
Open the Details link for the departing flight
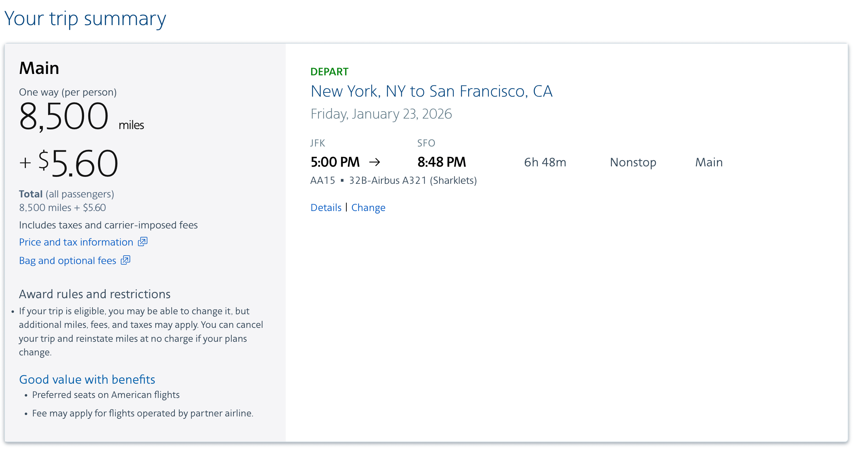coord(325,207)
